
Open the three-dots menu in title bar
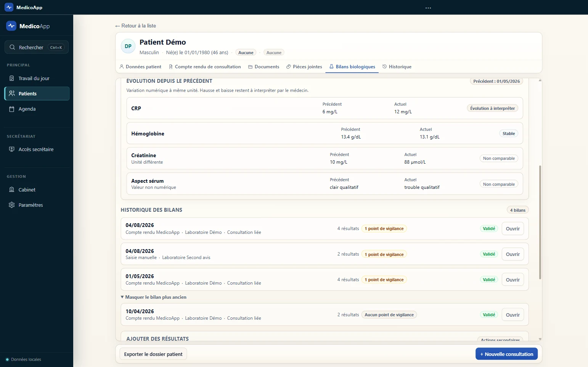tap(428, 8)
